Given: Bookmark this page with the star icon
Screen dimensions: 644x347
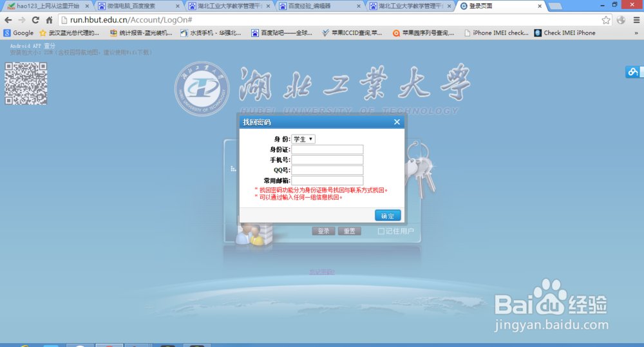Looking at the screenshot, I should click(606, 20).
